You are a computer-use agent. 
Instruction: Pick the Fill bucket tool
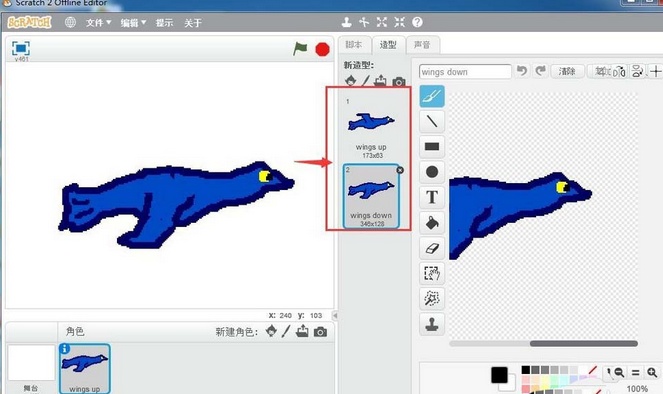(432, 223)
